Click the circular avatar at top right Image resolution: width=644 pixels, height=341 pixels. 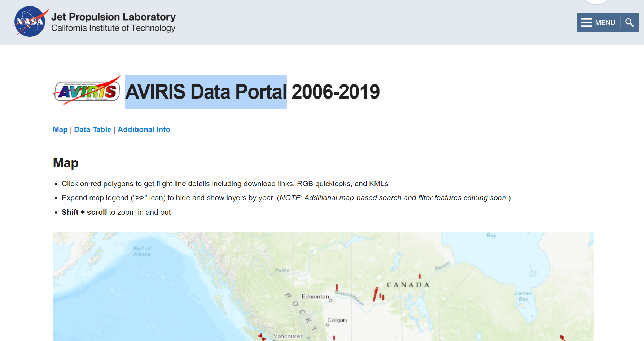(x=596, y=1)
